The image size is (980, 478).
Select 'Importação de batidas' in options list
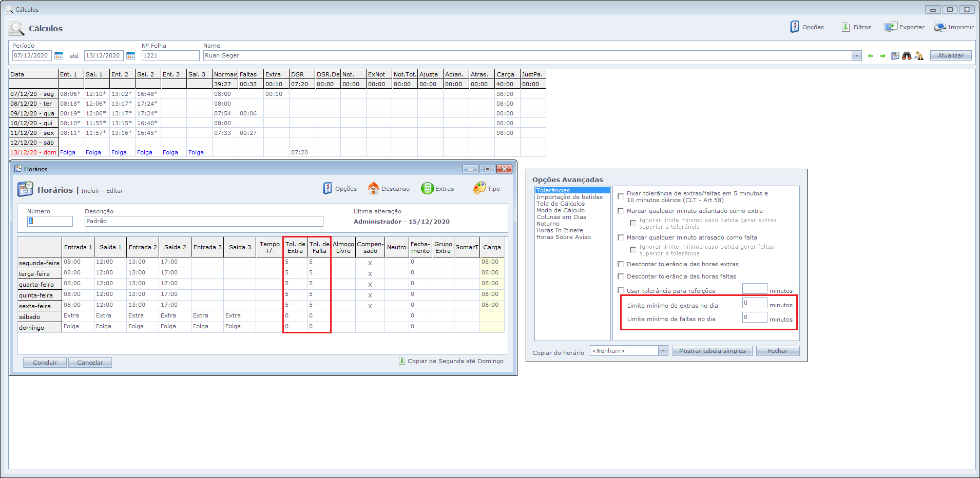click(x=569, y=197)
